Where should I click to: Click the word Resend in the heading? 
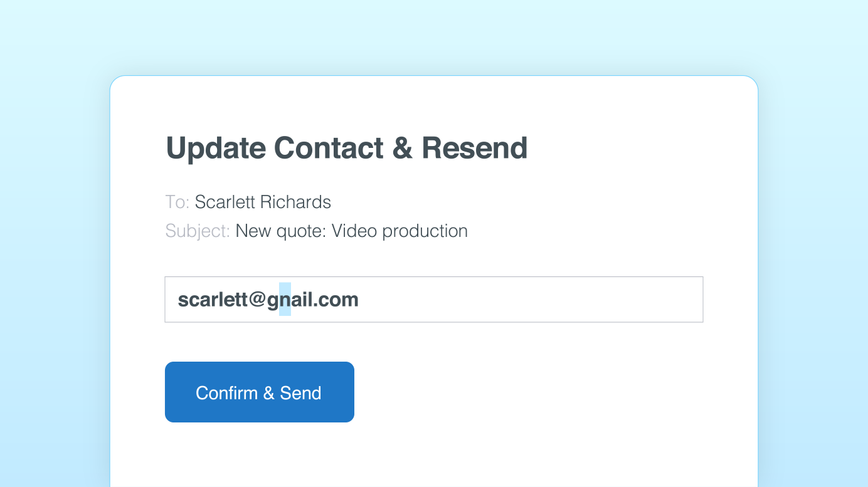pos(474,149)
